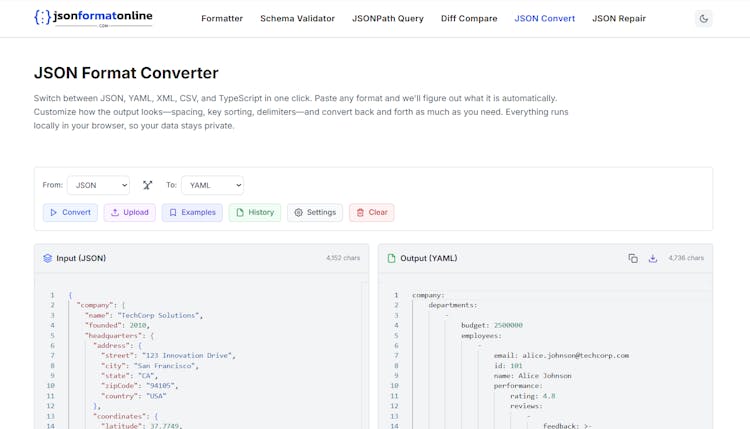Show conversion History
This screenshot has height=429, width=750.
254,212
